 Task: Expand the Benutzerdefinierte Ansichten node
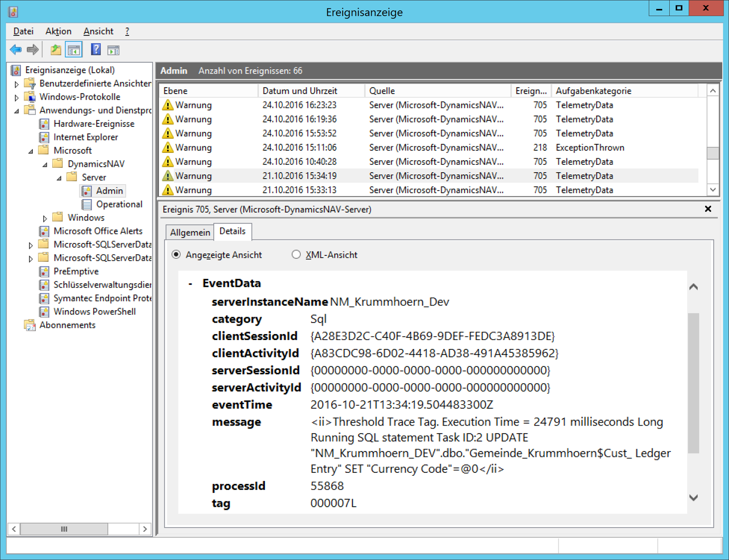[16, 84]
